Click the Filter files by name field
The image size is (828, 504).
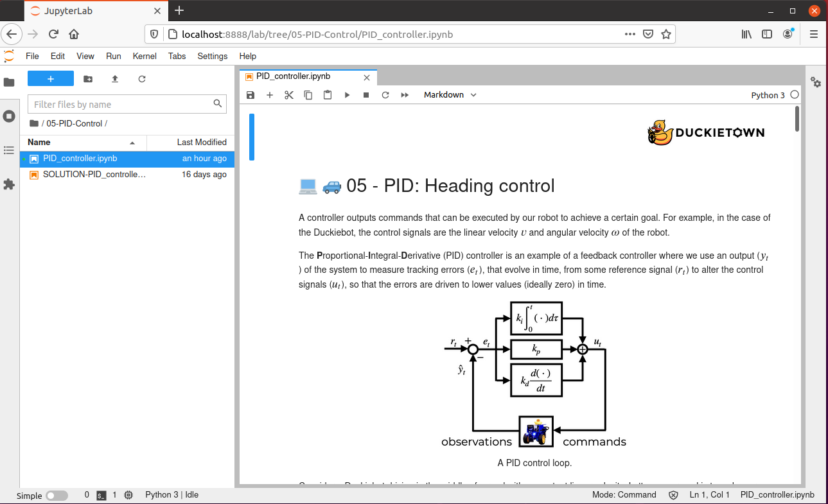point(127,104)
